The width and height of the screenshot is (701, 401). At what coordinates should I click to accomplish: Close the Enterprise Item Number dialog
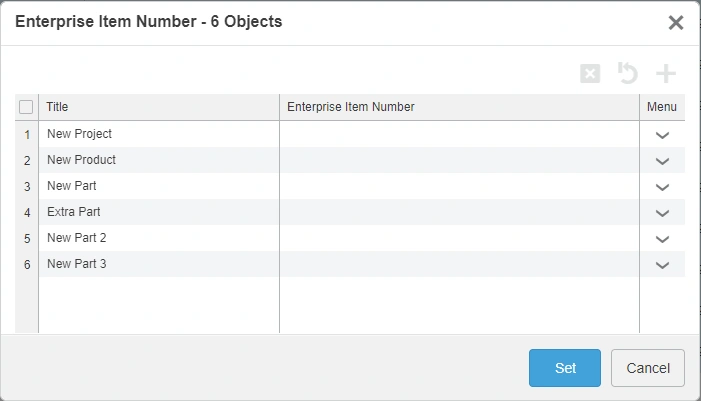[676, 22]
